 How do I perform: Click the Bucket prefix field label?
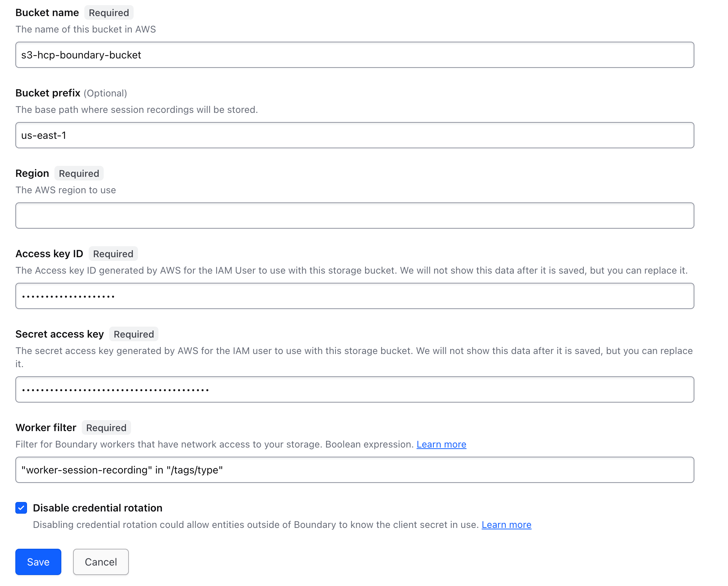point(48,93)
